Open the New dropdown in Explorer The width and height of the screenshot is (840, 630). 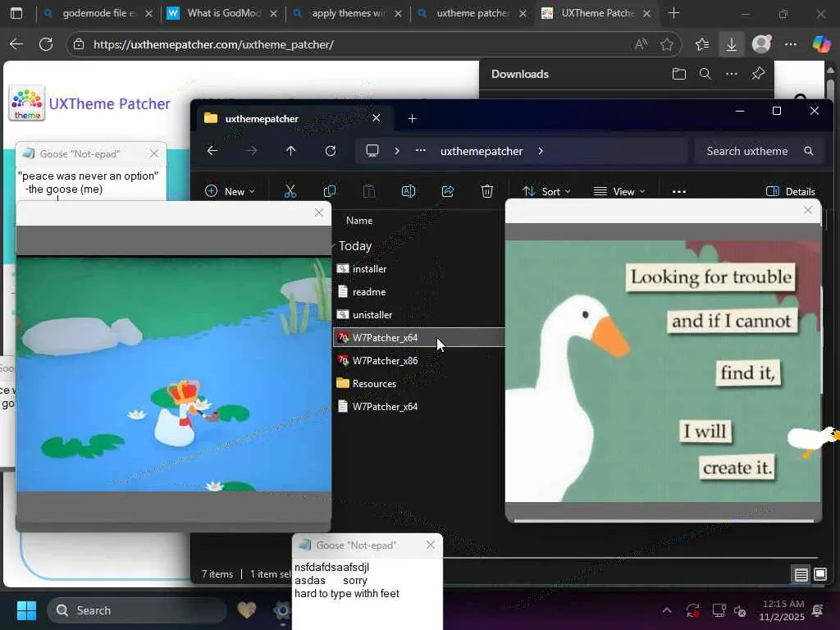[x=231, y=191]
